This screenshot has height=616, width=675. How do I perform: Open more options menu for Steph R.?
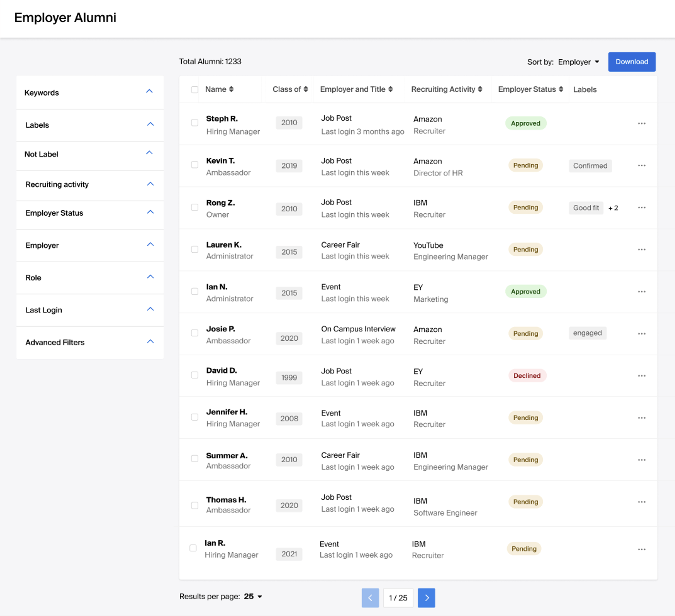point(642,123)
